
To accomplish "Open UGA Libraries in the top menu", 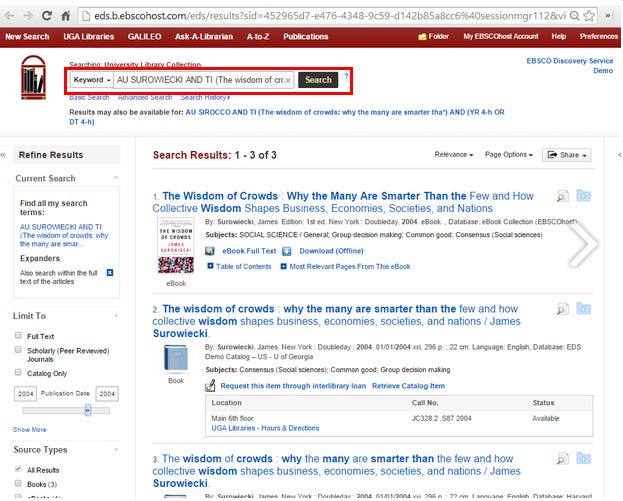I will coord(89,37).
